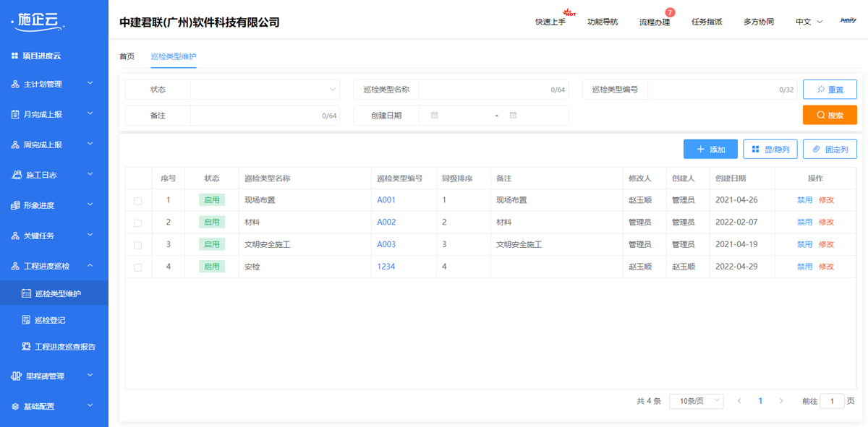This screenshot has height=427, width=868.
Task: Open the 中文 language dropdown
Action: tap(809, 22)
